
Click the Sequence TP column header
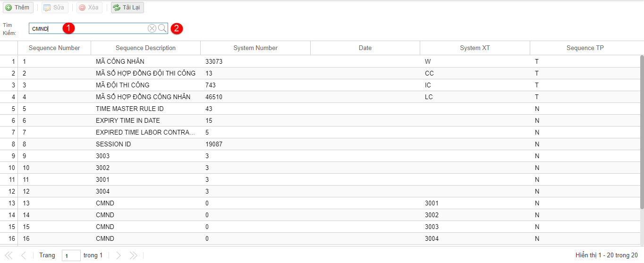(585, 48)
